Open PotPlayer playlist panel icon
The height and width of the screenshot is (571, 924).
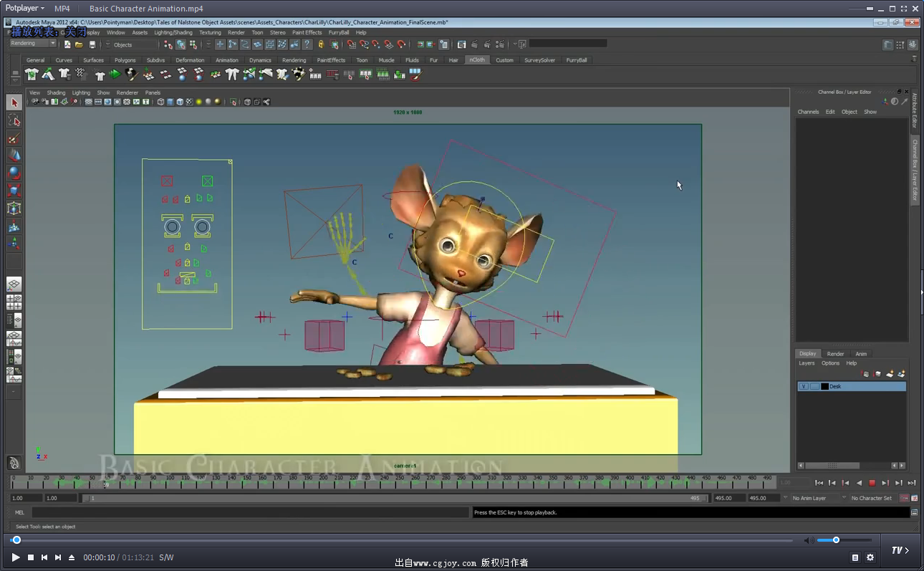[855, 557]
